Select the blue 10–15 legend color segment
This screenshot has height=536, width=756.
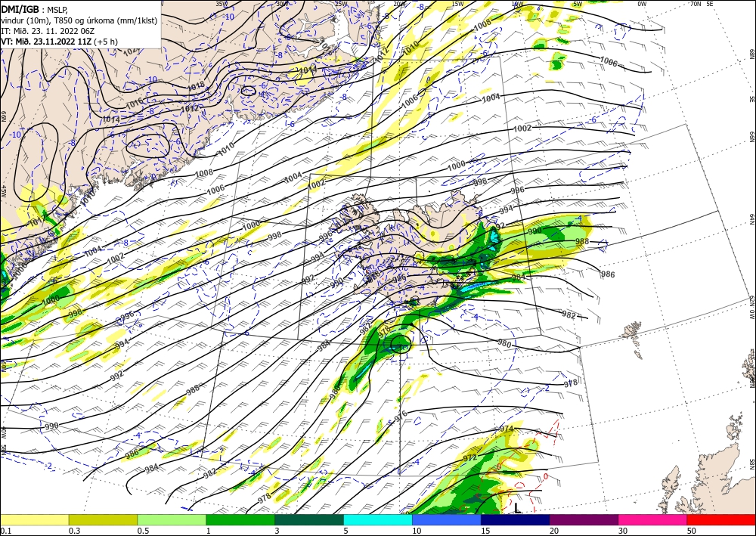click(x=447, y=519)
